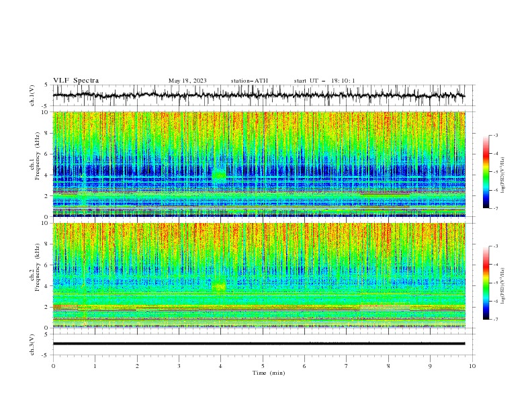Click the "-7" tick on ch.2 colorbar
532x411 pixels.
point(495,319)
